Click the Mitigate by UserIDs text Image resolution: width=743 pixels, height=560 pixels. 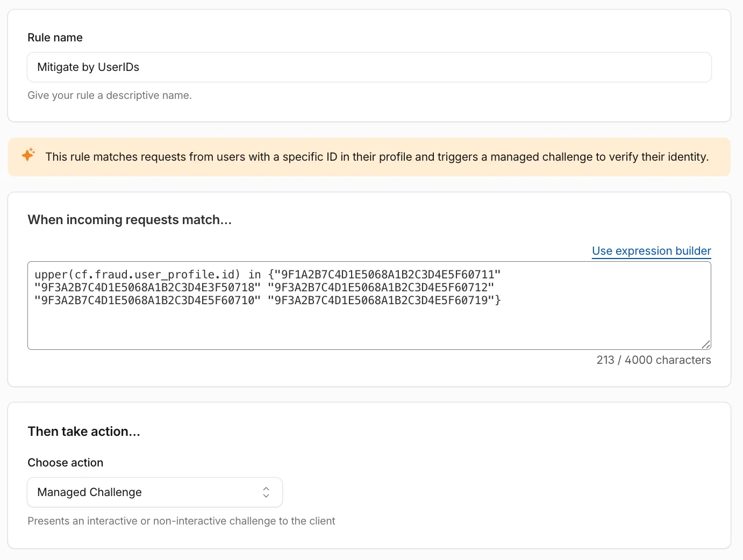pyautogui.click(x=88, y=67)
